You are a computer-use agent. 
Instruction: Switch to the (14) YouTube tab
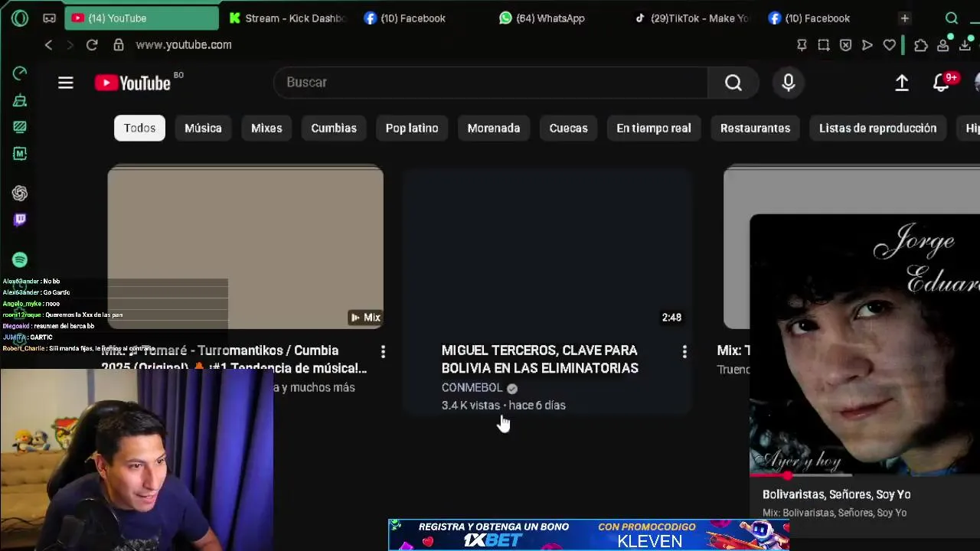point(142,18)
